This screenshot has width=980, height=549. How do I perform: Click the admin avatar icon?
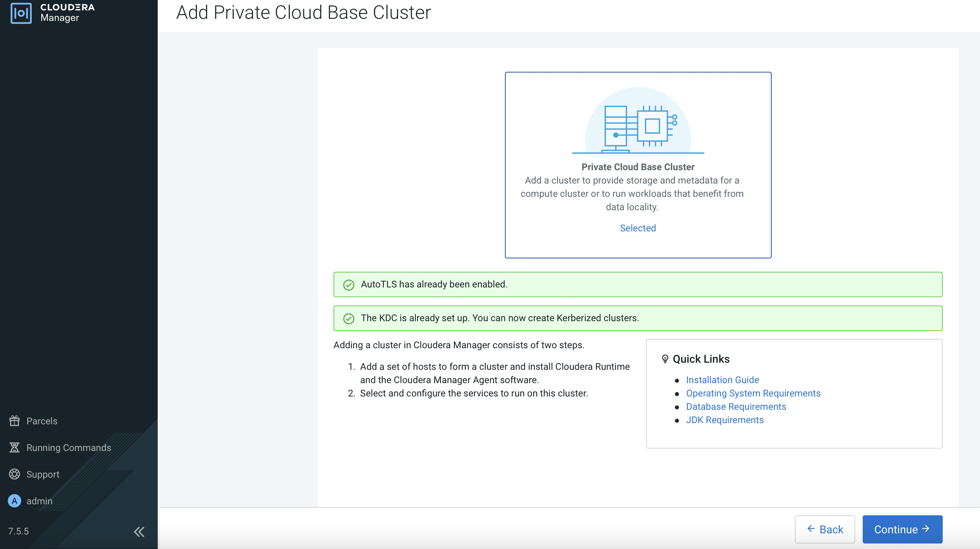coord(15,501)
